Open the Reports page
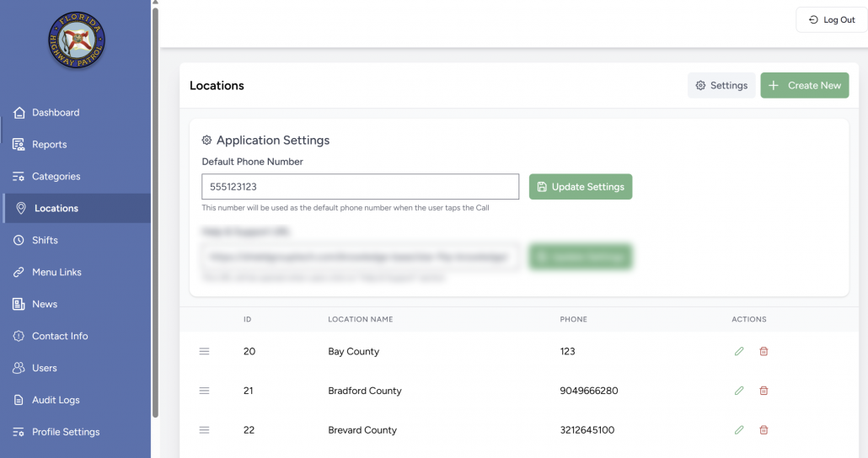The width and height of the screenshot is (868, 458). 49,145
